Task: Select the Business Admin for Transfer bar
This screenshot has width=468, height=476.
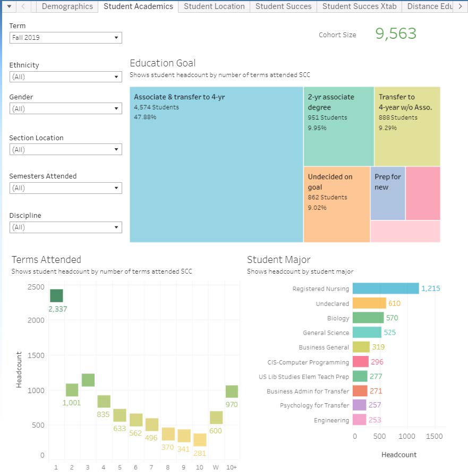Action: (360, 391)
